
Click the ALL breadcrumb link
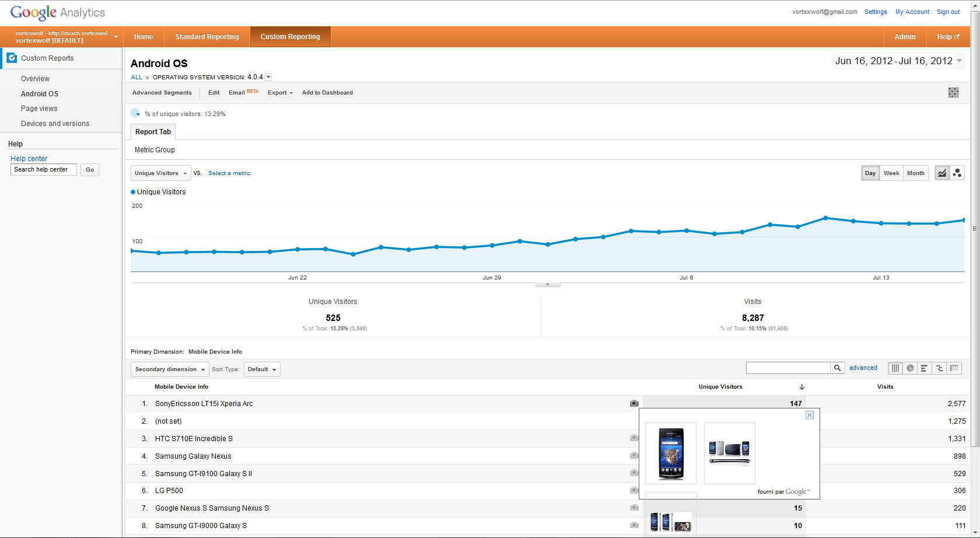pos(136,77)
